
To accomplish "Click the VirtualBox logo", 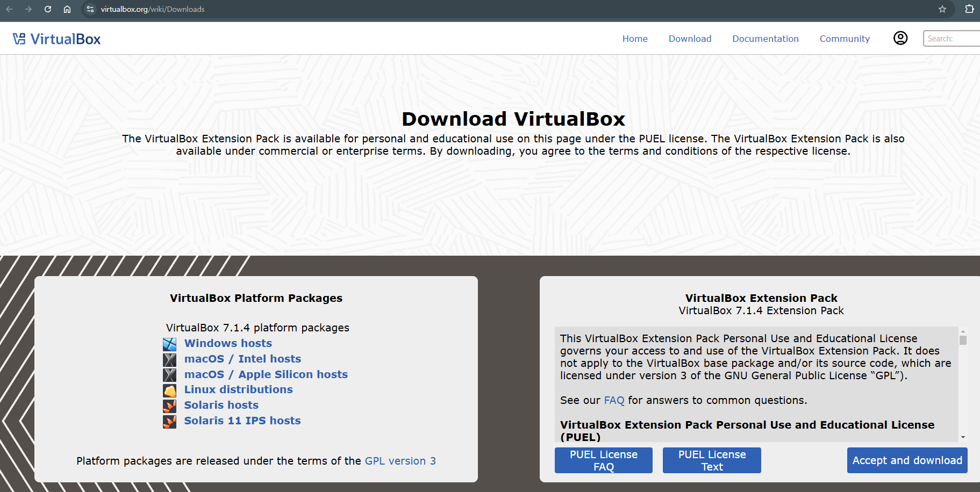I will (57, 39).
